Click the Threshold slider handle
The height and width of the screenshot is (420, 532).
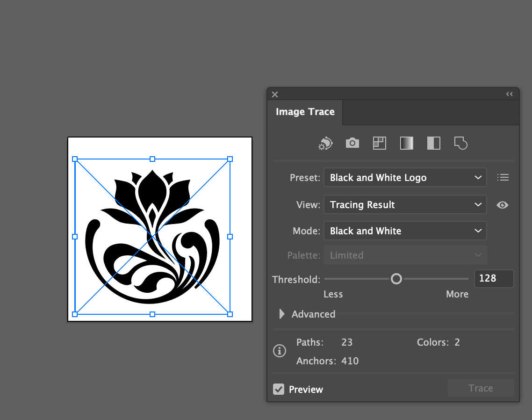(x=396, y=279)
